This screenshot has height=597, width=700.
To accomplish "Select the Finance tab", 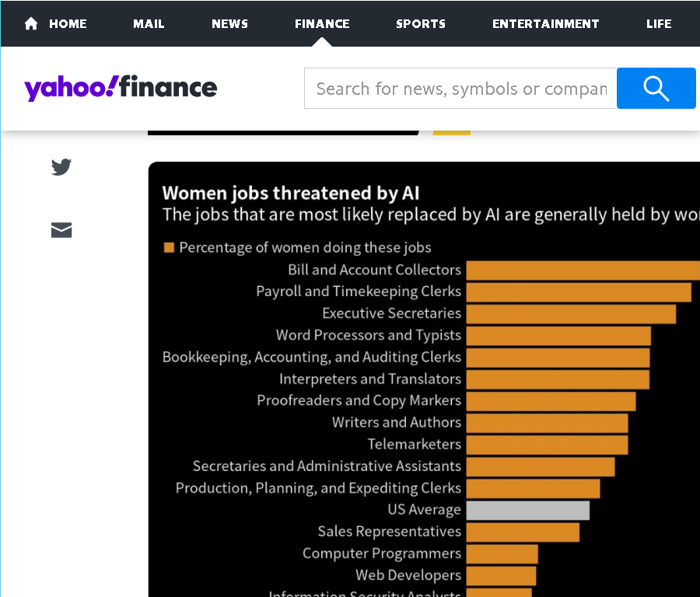I will coord(322,23).
